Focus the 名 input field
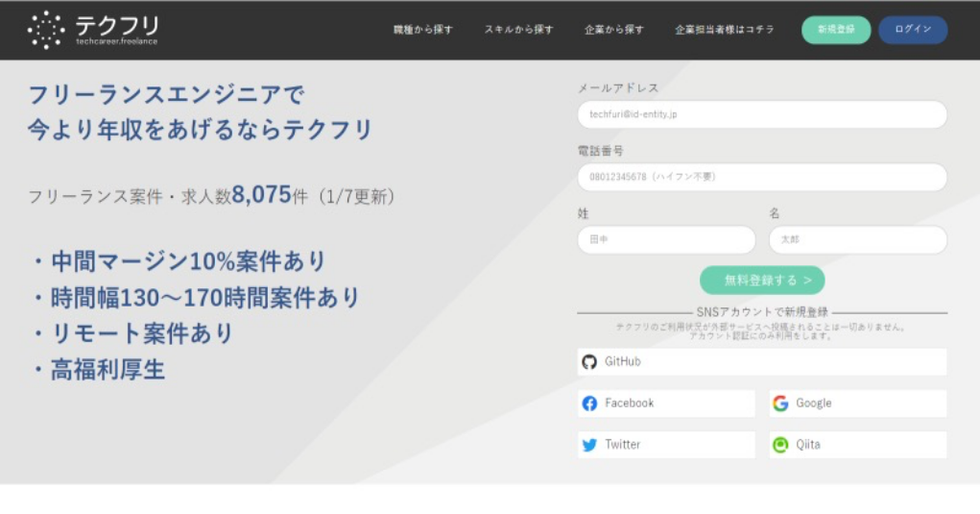 (x=858, y=239)
